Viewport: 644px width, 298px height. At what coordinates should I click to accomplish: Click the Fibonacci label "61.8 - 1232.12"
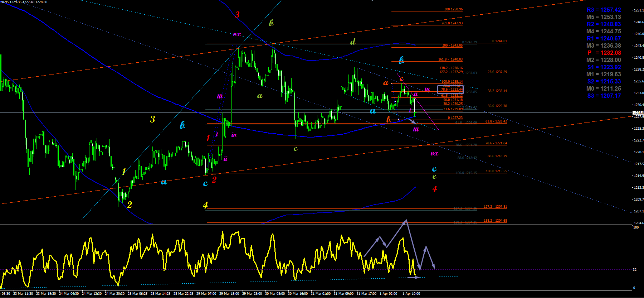[x=452, y=96]
